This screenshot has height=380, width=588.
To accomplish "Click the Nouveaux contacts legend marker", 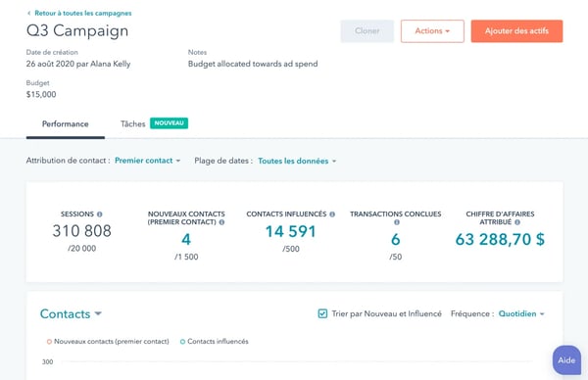I will pyautogui.click(x=49, y=342).
